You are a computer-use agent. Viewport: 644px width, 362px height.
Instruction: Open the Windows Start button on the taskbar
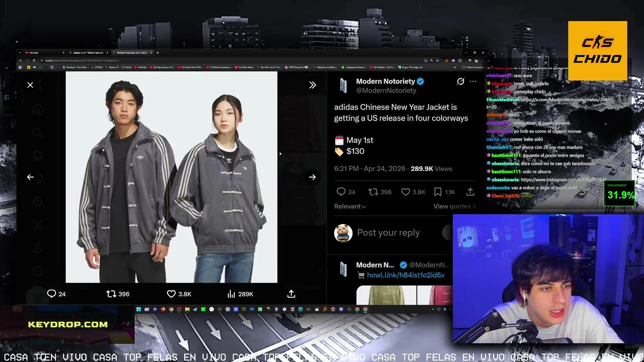[x=138, y=309]
